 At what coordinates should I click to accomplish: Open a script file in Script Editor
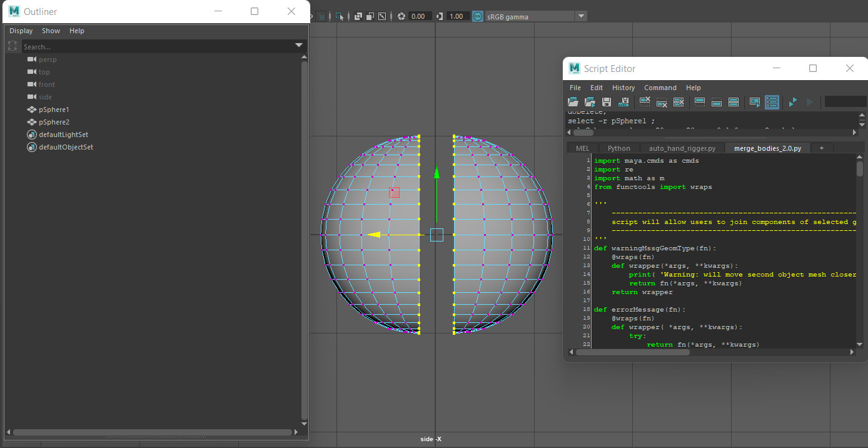(573, 101)
